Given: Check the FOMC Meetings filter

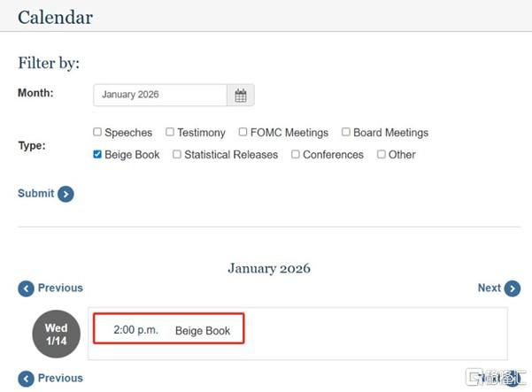Looking at the screenshot, I should coord(243,132).
